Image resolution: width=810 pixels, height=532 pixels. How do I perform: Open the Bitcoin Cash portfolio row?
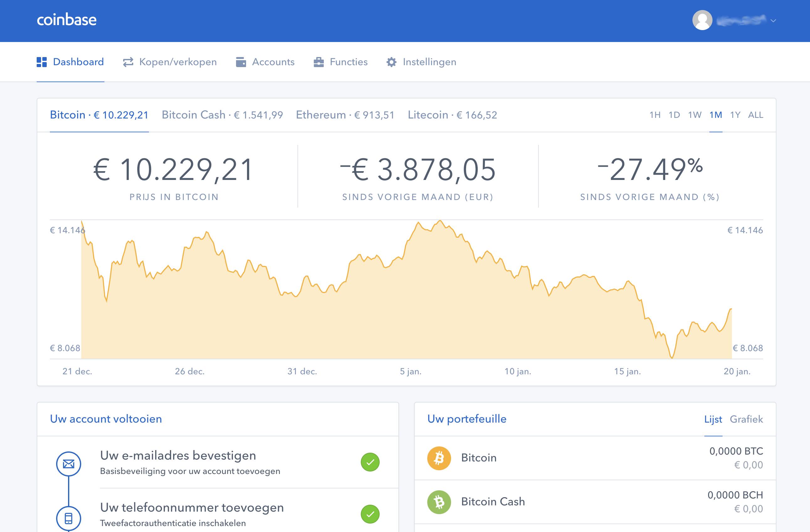[x=595, y=502]
